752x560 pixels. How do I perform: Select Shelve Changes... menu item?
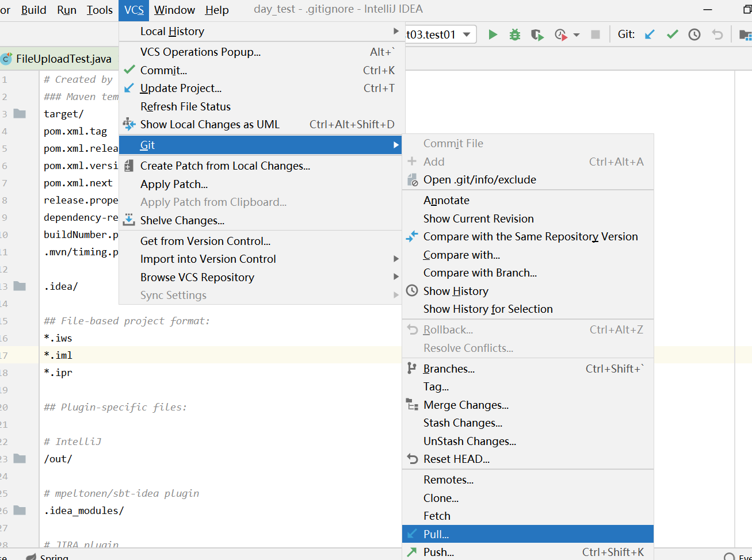[260, 220]
